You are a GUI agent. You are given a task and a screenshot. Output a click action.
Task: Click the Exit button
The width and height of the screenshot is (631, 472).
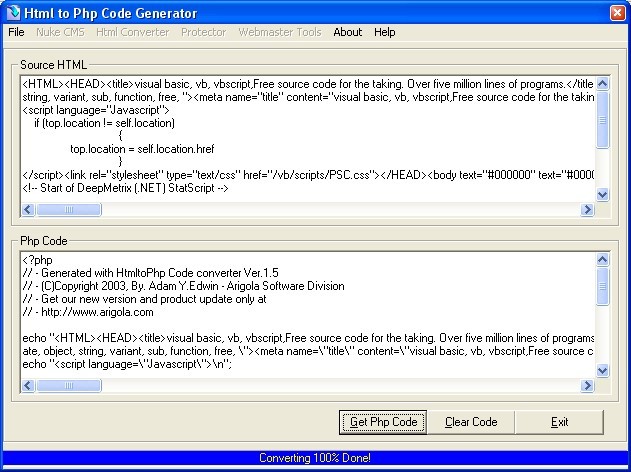[559, 422]
